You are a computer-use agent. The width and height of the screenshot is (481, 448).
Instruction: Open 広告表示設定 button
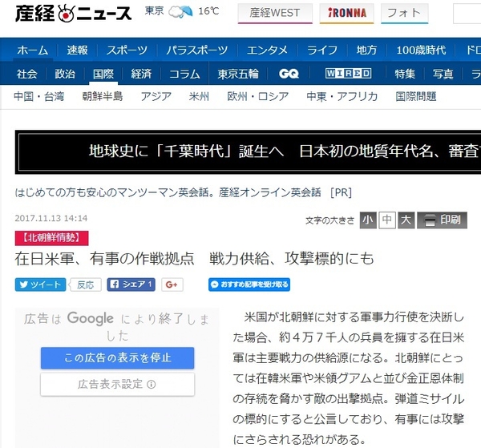118,384
